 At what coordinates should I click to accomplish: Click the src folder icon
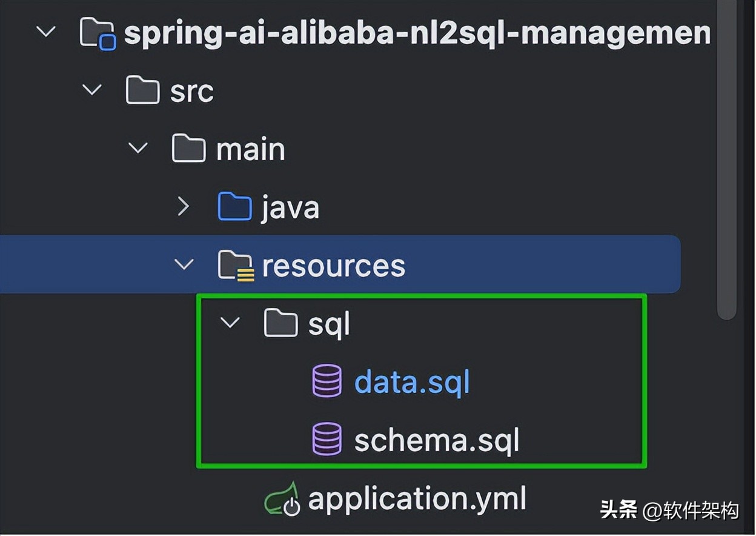(x=142, y=91)
